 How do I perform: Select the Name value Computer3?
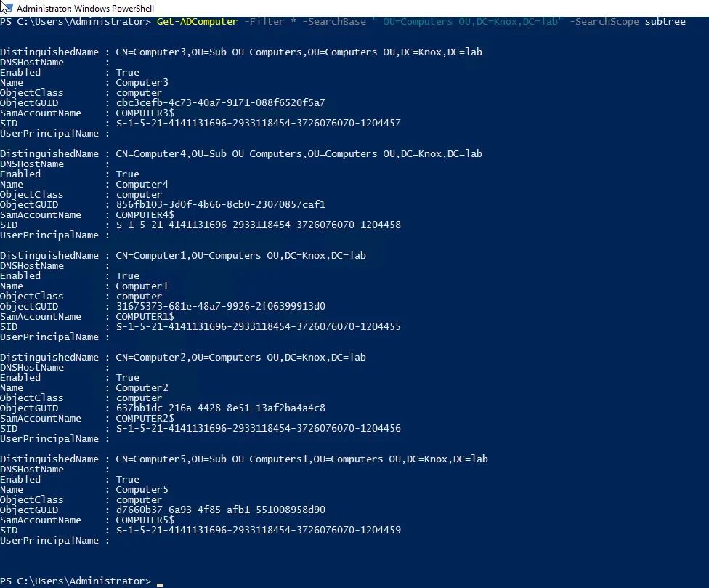[142, 83]
